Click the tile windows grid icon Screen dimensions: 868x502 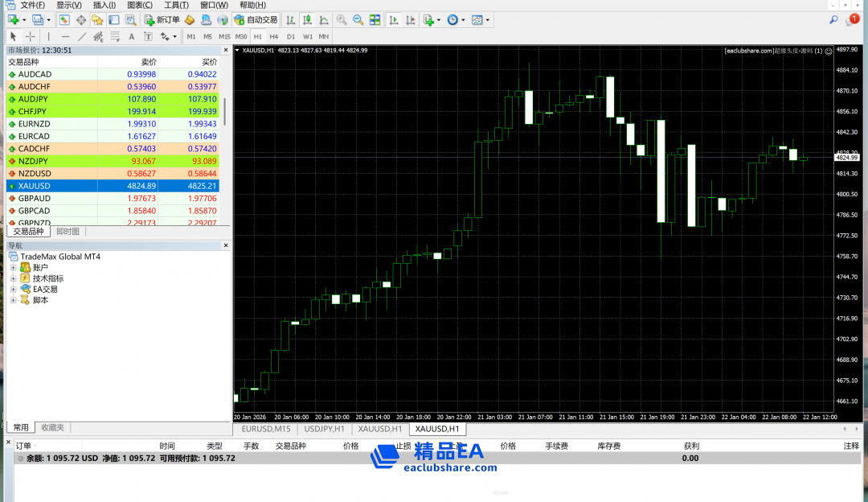375,19
